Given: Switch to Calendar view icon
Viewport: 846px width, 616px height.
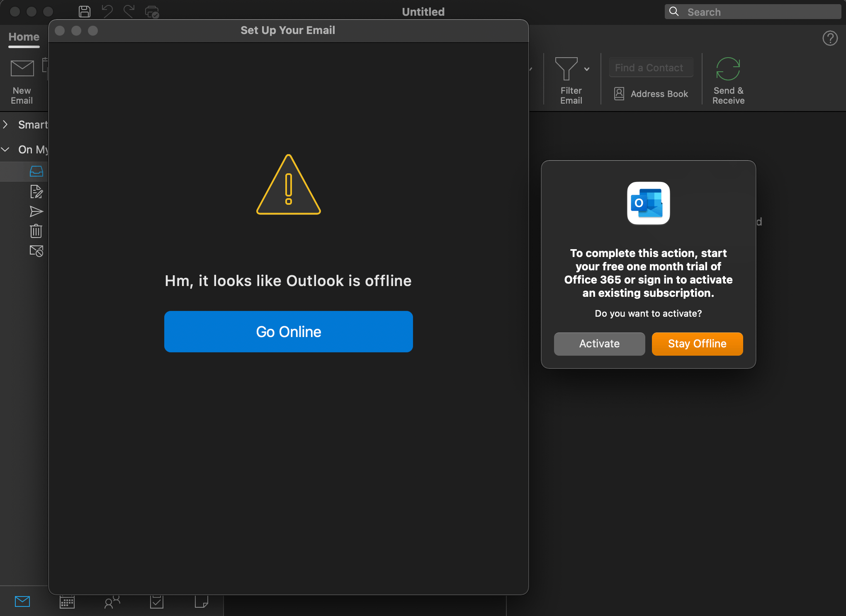Looking at the screenshot, I should (x=67, y=601).
